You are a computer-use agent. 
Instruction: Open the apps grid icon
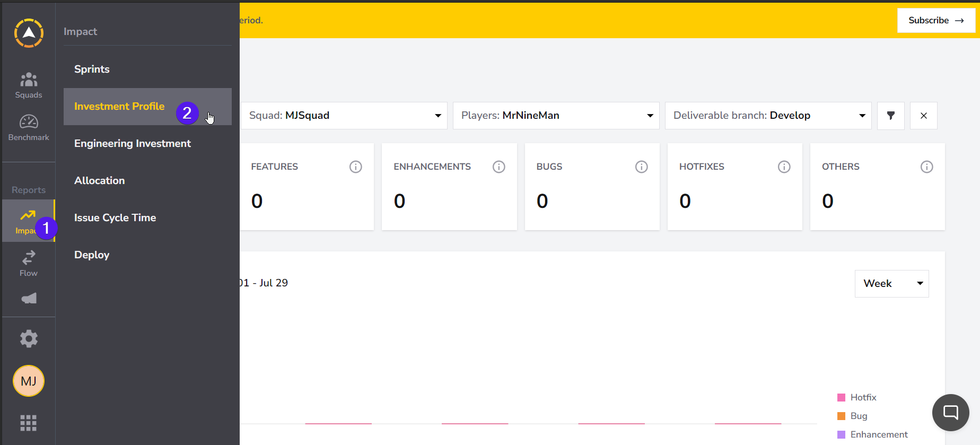[29, 423]
